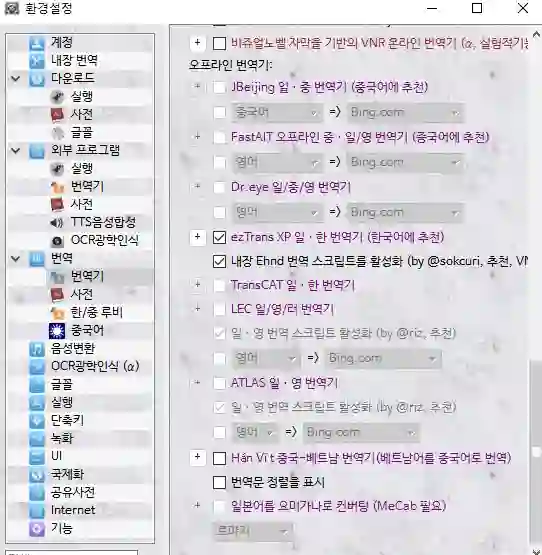Select the 음성변환 text label
The height and width of the screenshot is (555, 542).
(73, 349)
